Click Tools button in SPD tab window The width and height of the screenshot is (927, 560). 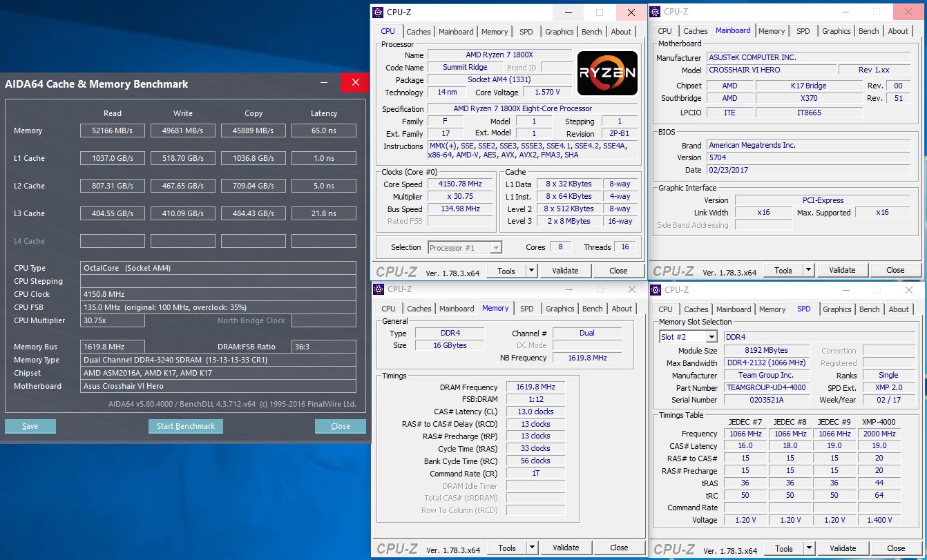784,548
